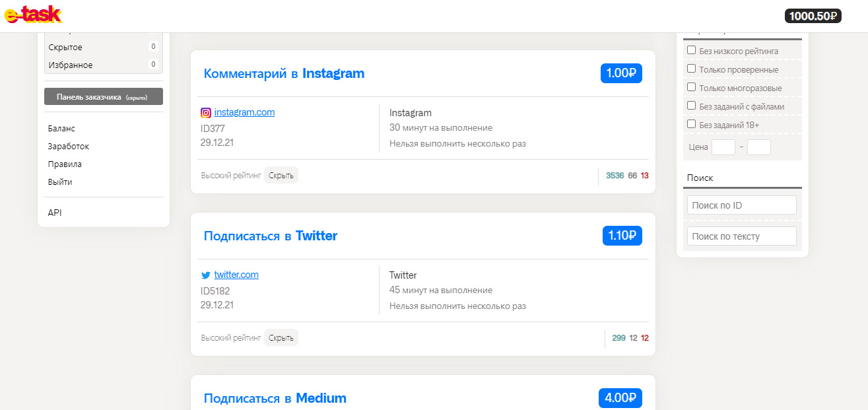Click the 1.10₽ price badge

click(x=622, y=236)
